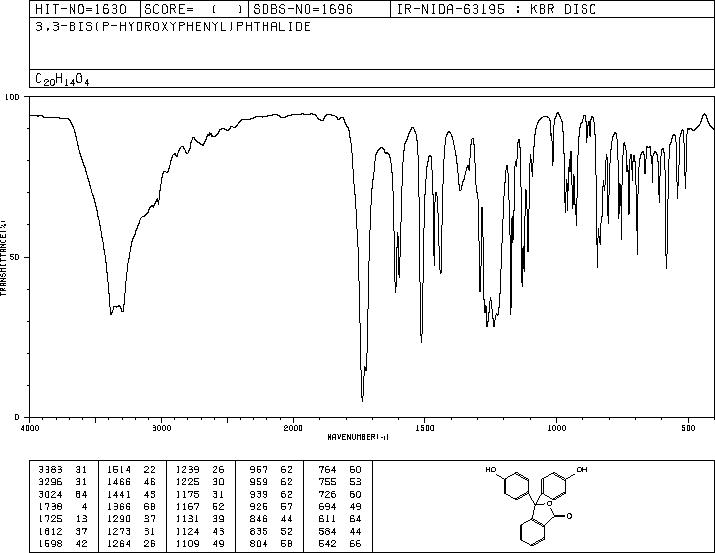The image size is (715, 553).
Task: Click the transmittance value 4 beside 1738
Action: click(84, 506)
